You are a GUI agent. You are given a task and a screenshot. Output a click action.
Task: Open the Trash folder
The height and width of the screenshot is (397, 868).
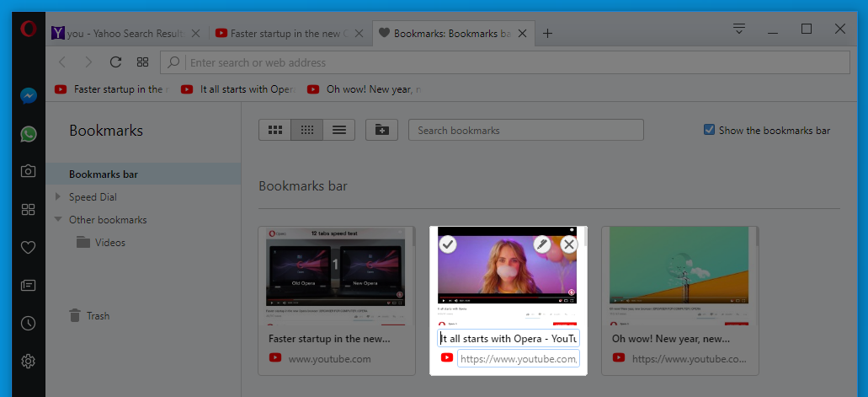(x=97, y=316)
